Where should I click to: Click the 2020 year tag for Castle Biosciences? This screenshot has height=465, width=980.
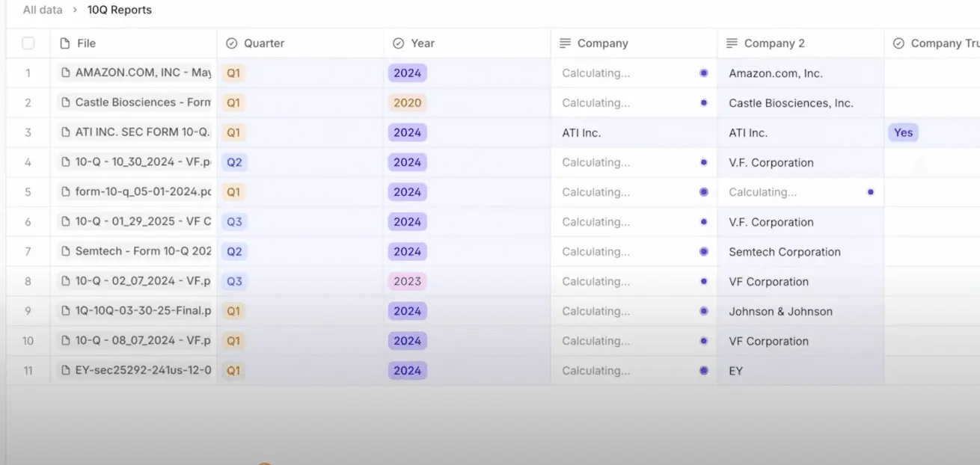(407, 102)
